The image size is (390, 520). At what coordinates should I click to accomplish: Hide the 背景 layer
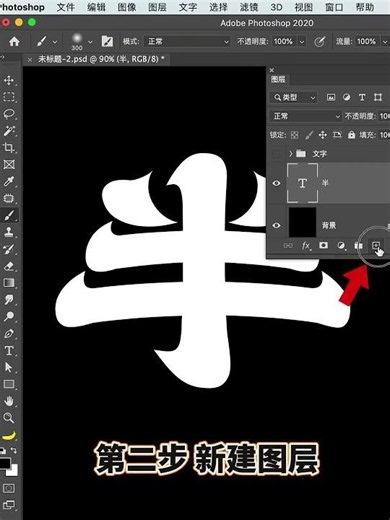(x=276, y=225)
